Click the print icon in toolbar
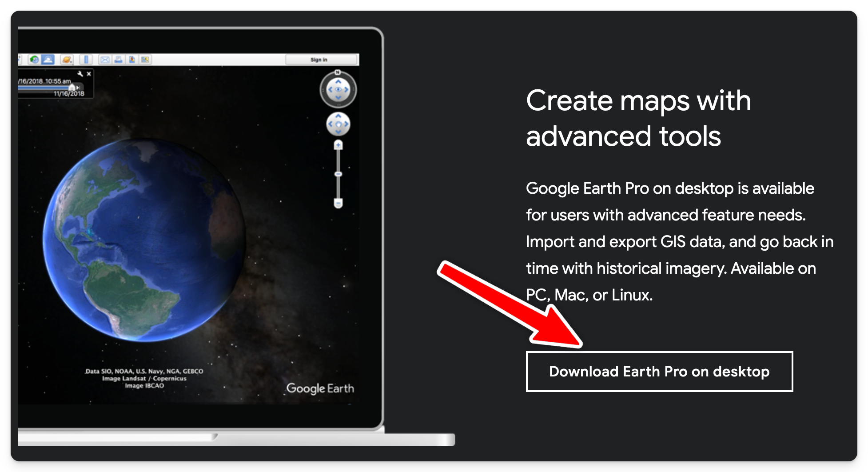Image resolution: width=868 pixels, height=472 pixels. pos(118,60)
